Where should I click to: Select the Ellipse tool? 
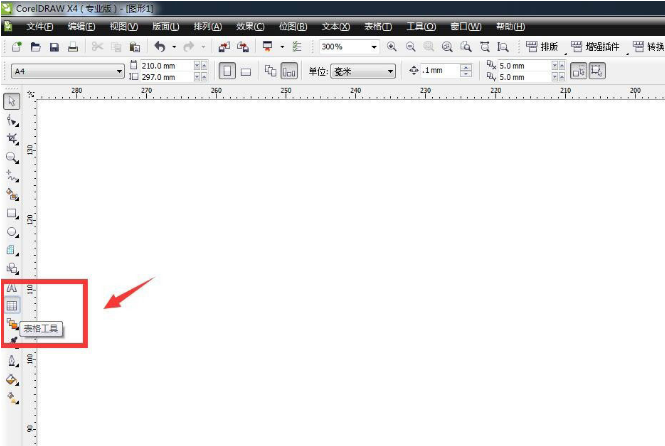coord(12,232)
